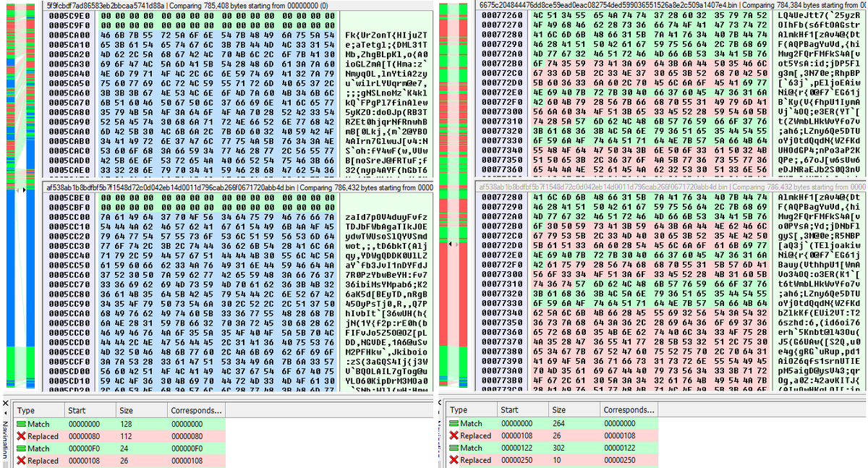The height and width of the screenshot is (468, 868).
Task: Click the red X icon of Replaced row size 112
Action: [x=21, y=435]
